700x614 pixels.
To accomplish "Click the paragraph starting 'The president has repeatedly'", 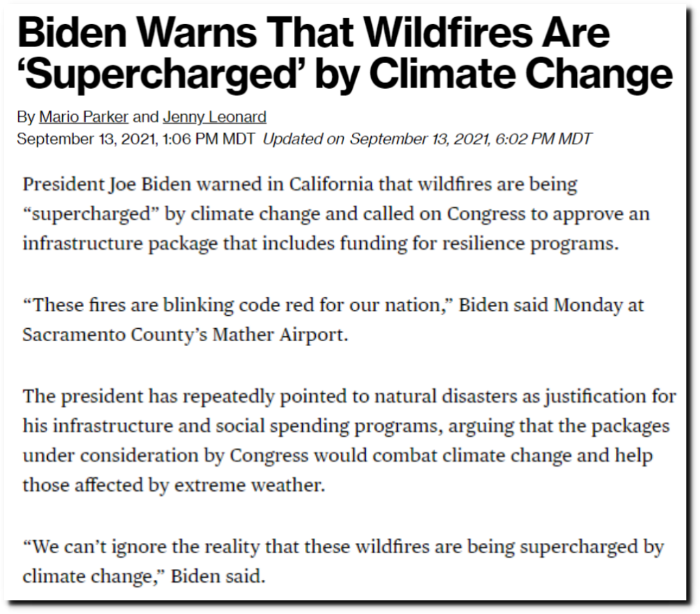I will pos(349,441).
